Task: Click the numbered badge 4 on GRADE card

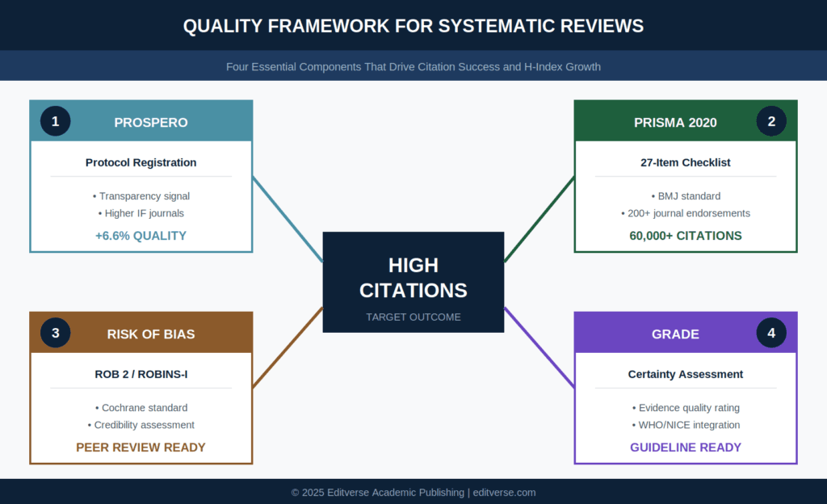Action: pos(771,332)
